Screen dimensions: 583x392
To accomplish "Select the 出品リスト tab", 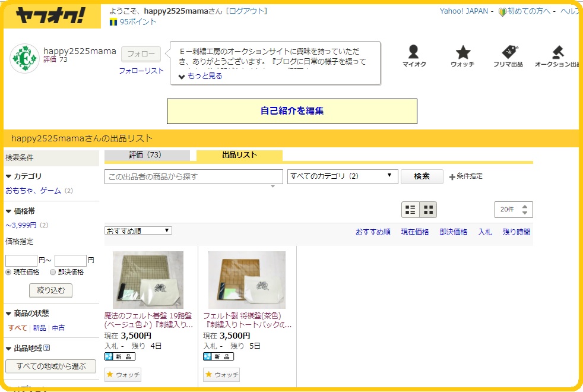I will (239, 156).
